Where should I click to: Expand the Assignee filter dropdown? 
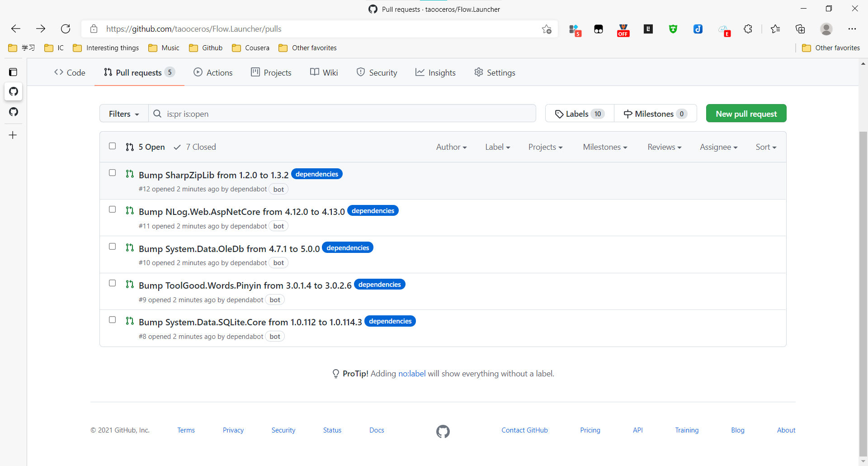pos(718,147)
